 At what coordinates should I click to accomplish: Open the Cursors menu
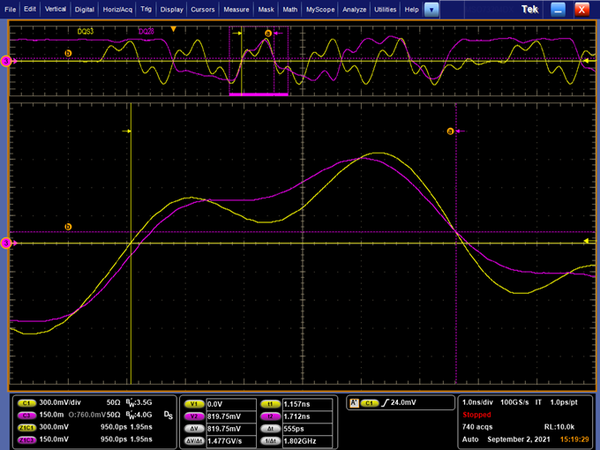pyautogui.click(x=203, y=8)
